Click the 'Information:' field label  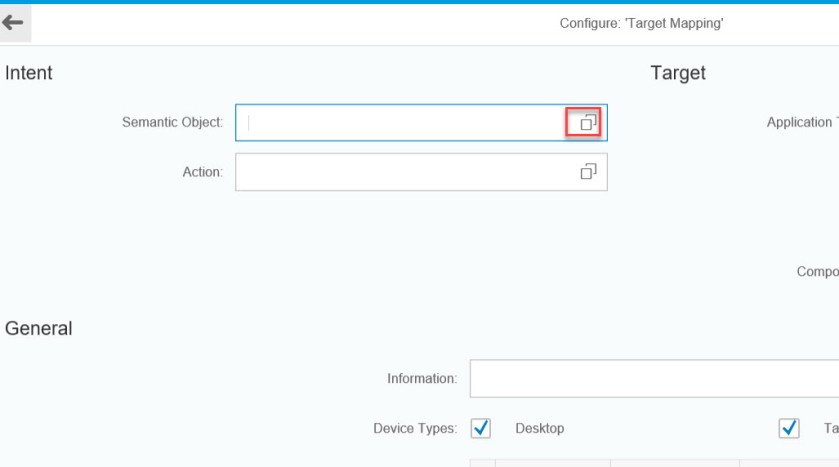(422, 379)
